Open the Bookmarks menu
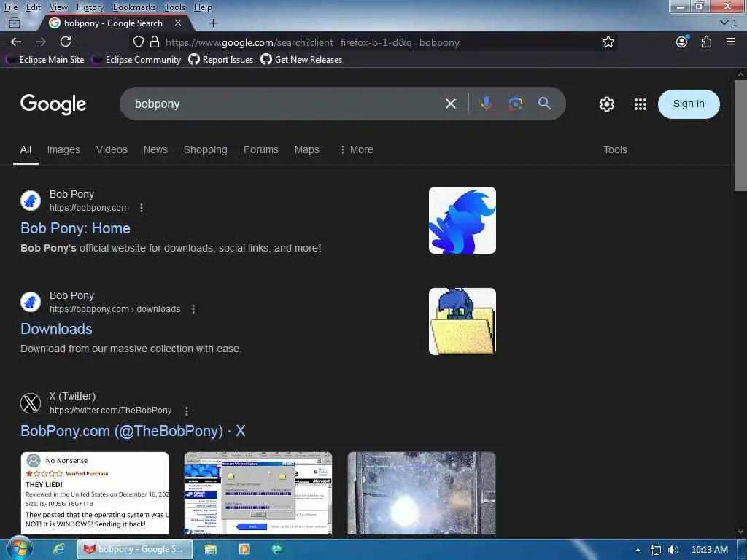This screenshot has width=747, height=560. click(x=134, y=7)
